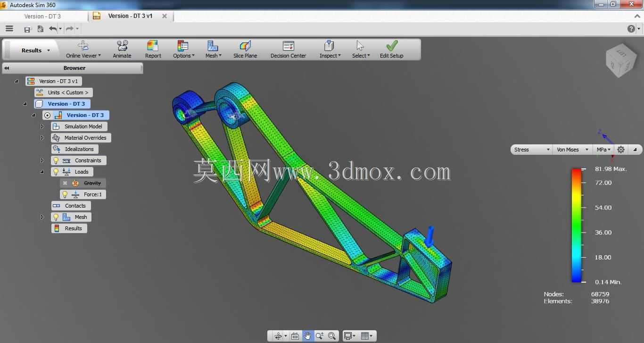The width and height of the screenshot is (644, 343).
Task: Toggle Force:1 visibility light bulb
Action: click(x=65, y=194)
